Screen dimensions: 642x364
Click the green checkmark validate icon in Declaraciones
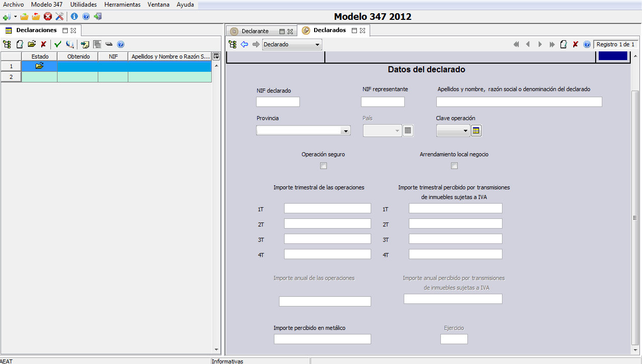coord(58,44)
